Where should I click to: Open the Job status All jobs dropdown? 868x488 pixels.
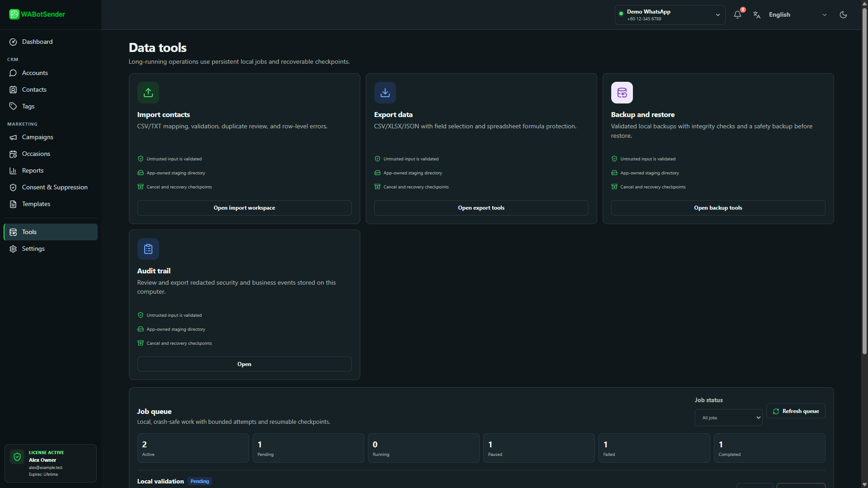(728, 418)
